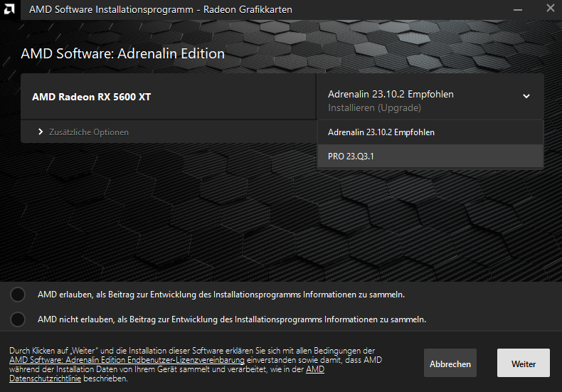Expand Zusätzliche Optionen section

(83, 132)
